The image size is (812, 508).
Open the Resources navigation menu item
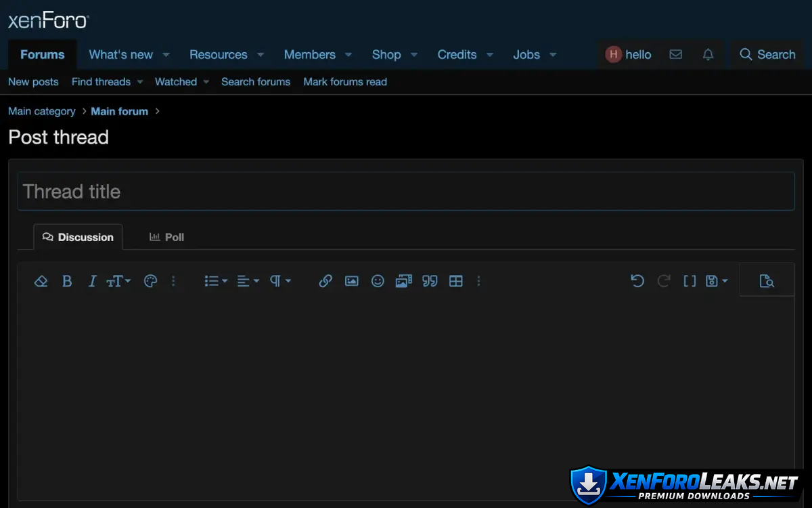pos(218,55)
